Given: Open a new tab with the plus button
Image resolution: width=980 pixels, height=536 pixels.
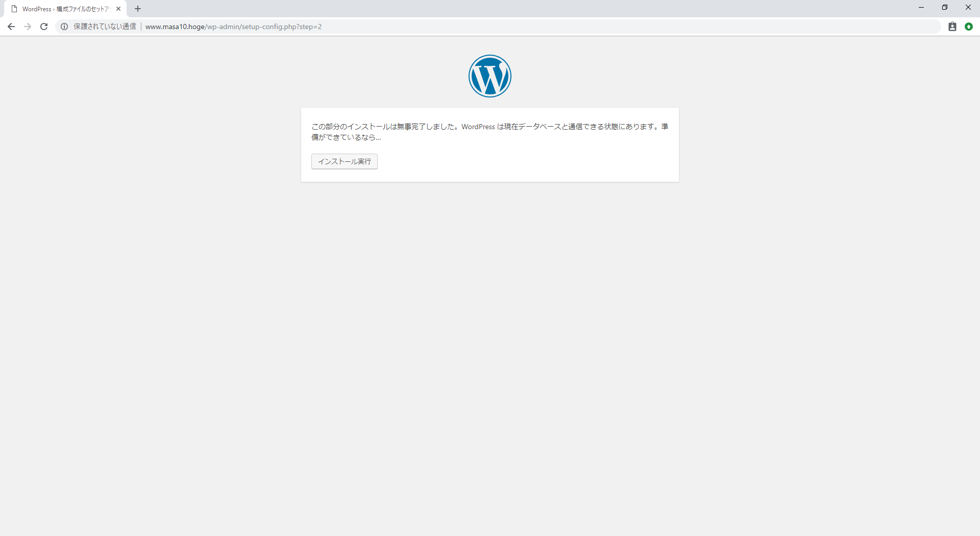Looking at the screenshot, I should coord(138,9).
